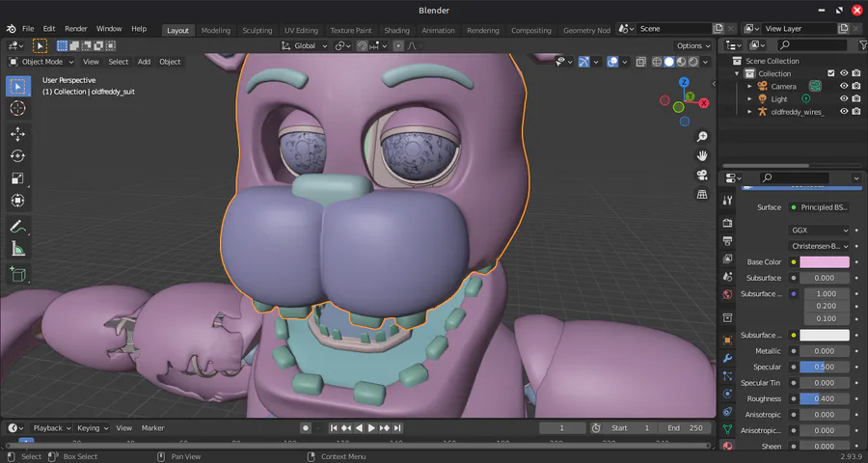Open the Add menu in the viewport header
This screenshot has height=463, width=868.
(x=144, y=62)
